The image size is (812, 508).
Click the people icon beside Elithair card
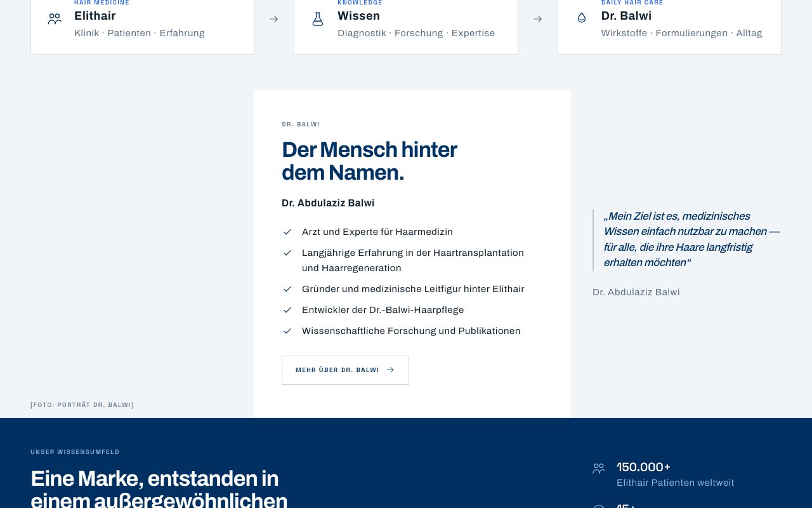tap(55, 19)
